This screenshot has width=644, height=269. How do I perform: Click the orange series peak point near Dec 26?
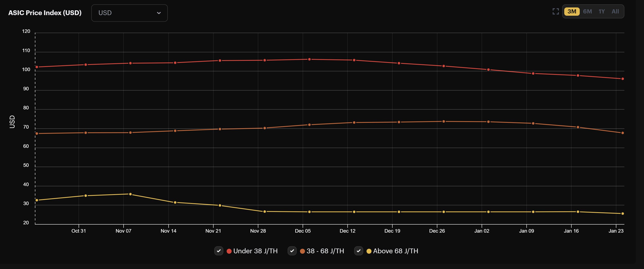[x=444, y=121]
